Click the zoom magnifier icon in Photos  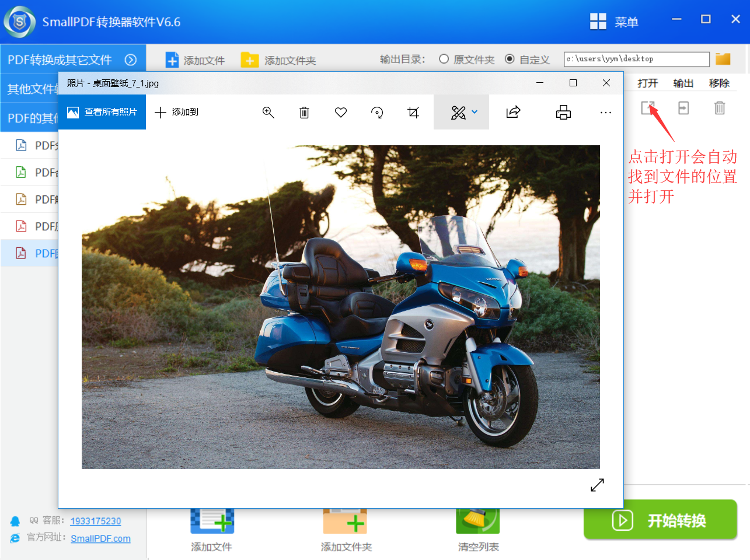point(268,113)
